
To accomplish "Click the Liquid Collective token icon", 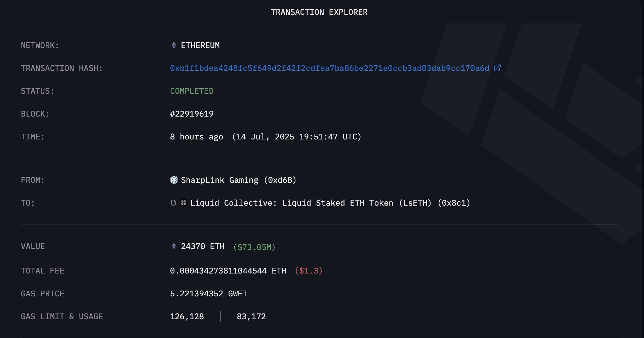I will (x=184, y=203).
